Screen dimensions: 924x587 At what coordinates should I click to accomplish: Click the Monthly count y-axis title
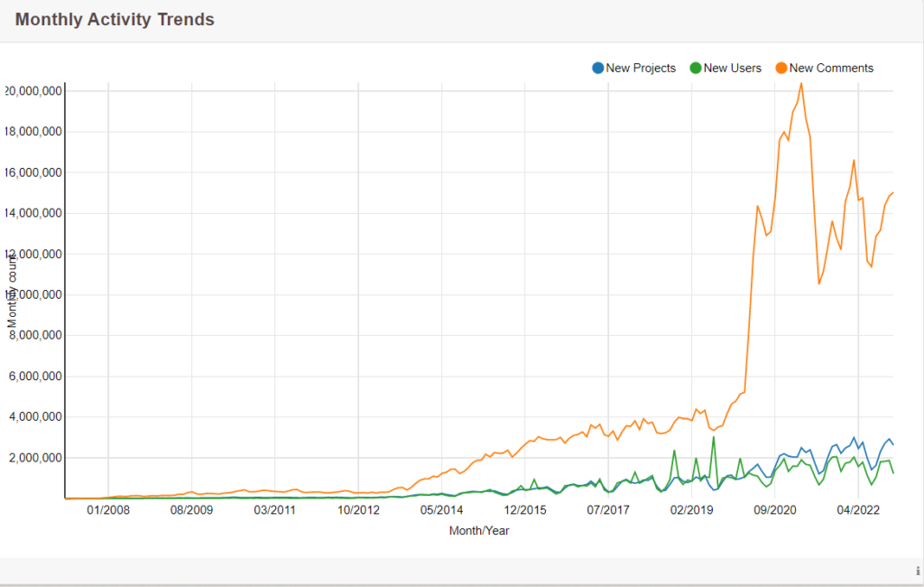[12, 292]
